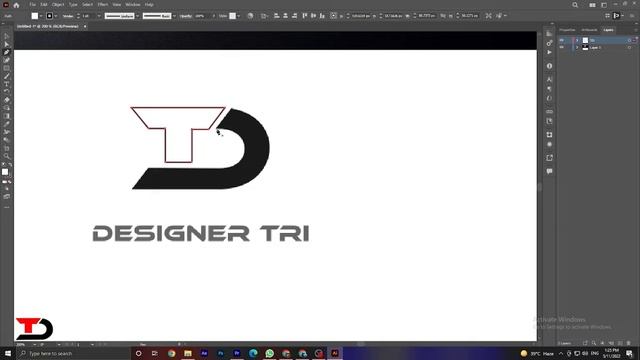Click the Windows Start button
The height and width of the screenshot is (360, 640).
(7, 353)
